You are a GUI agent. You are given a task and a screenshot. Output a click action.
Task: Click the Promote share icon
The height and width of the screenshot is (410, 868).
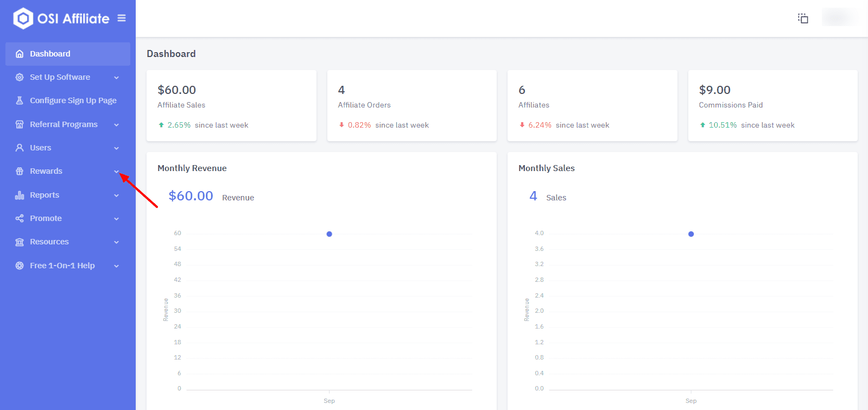[x=20, y=218]
